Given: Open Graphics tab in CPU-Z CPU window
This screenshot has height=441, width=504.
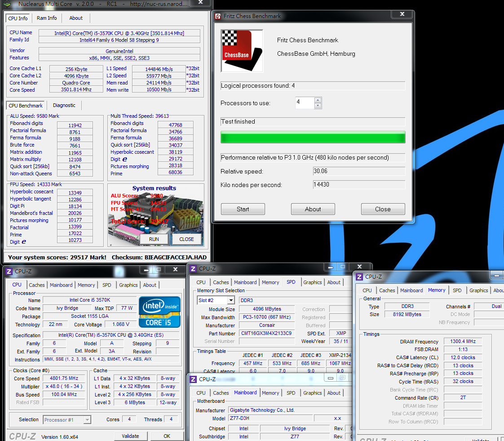Looking at the screenshot, I should click(128, 285).
